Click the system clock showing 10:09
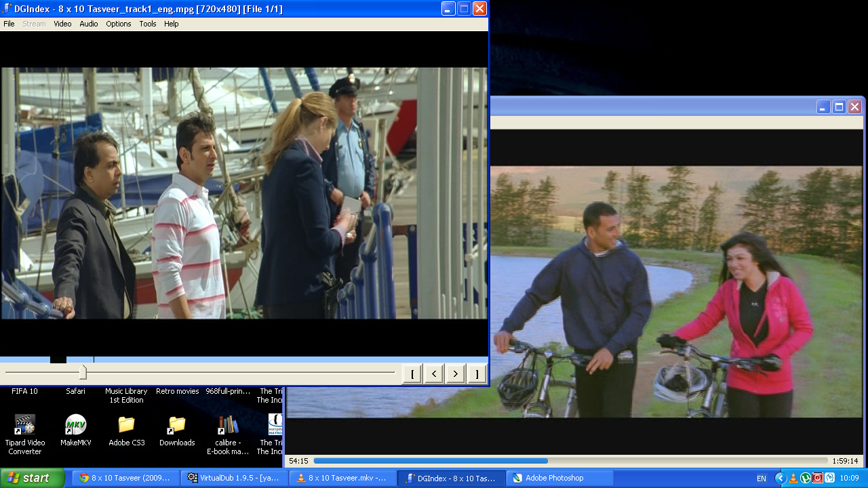The width and height of the screenshot is (868, 488). [850, 479]
